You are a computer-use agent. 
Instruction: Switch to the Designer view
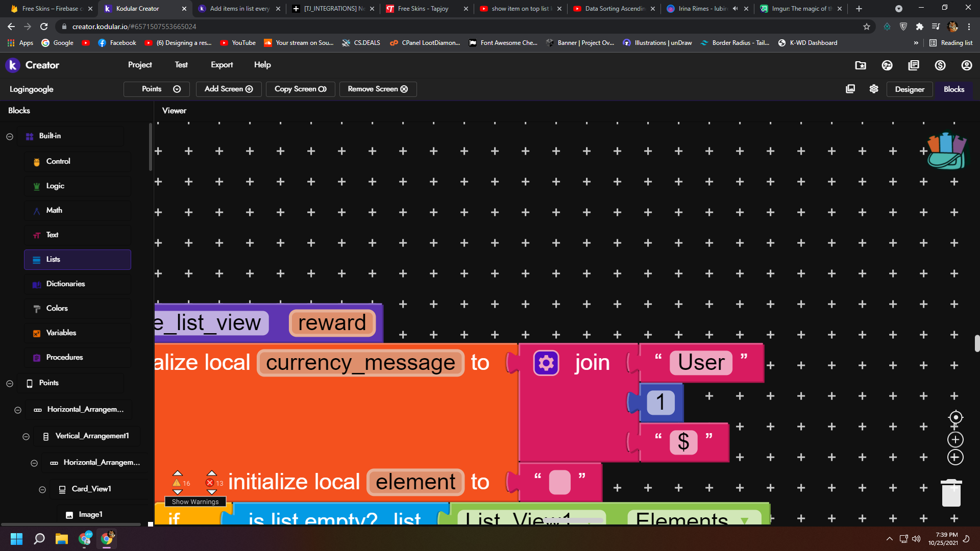tap(909, 89)
